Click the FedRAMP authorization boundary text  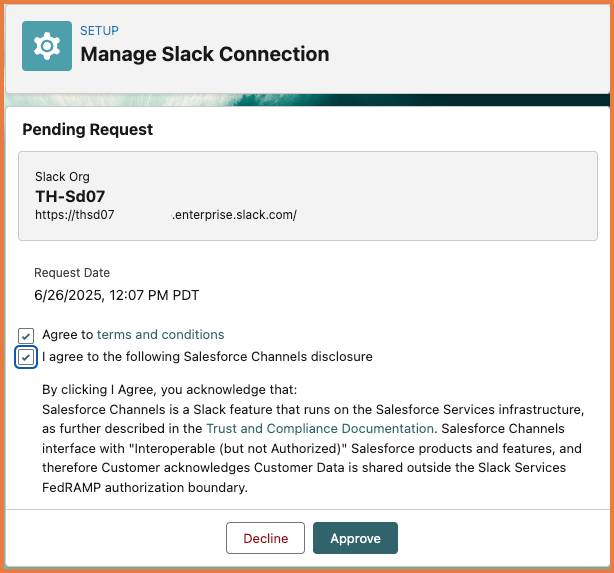[x=145, y=488]
